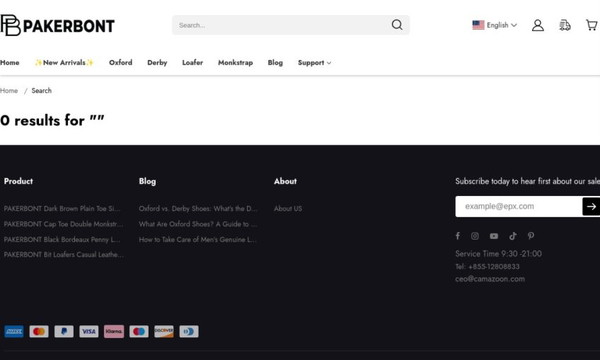This screenshot has height=360, width=600.
Task: Open the Monkstrap category
Action: pyautogui.click(x=235, y=63)
